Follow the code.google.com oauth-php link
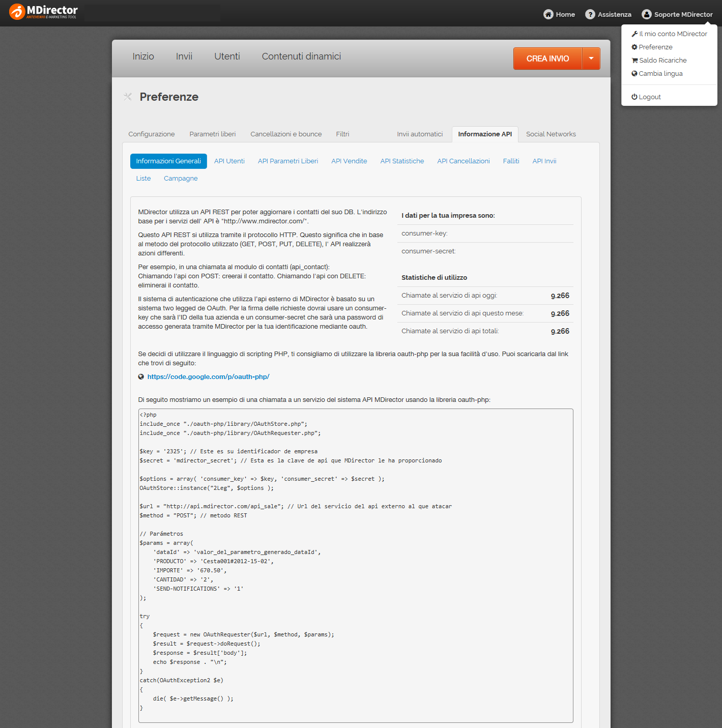Image resolution: width=722 pixels, height=728 pixels. [208, 377]
